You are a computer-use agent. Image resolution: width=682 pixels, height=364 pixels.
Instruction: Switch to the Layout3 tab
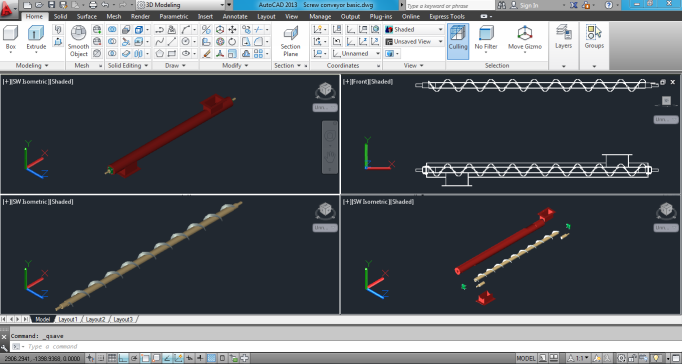pyautogui.click(x=123, y=319)
